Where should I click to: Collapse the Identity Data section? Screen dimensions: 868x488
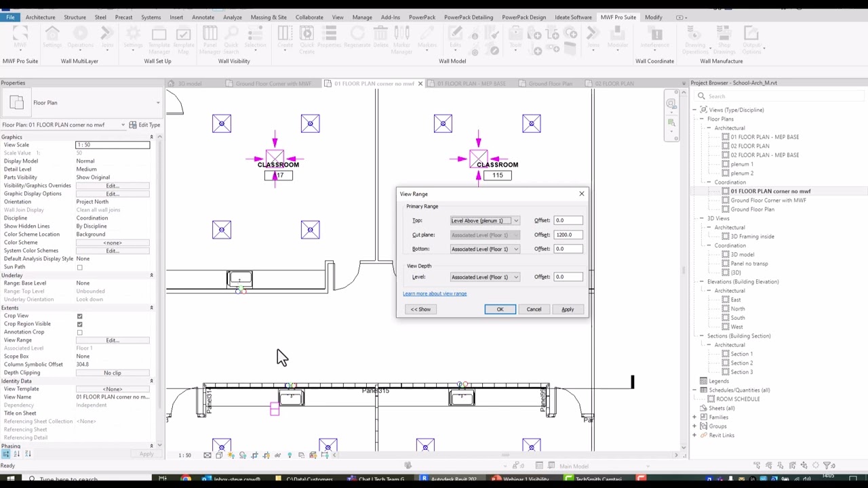[x=151, y=381]
